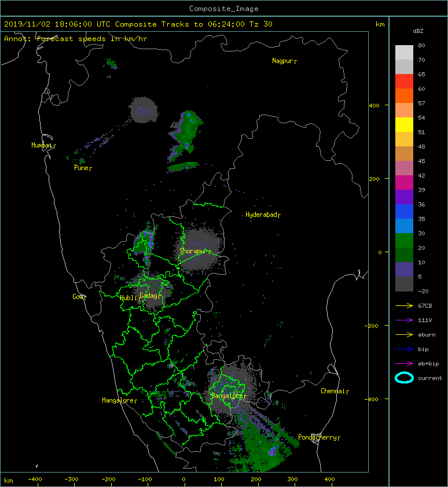Screen dimensions: 448x487
Task: Click the Nagpur city label
Action: tap(284, 61)
